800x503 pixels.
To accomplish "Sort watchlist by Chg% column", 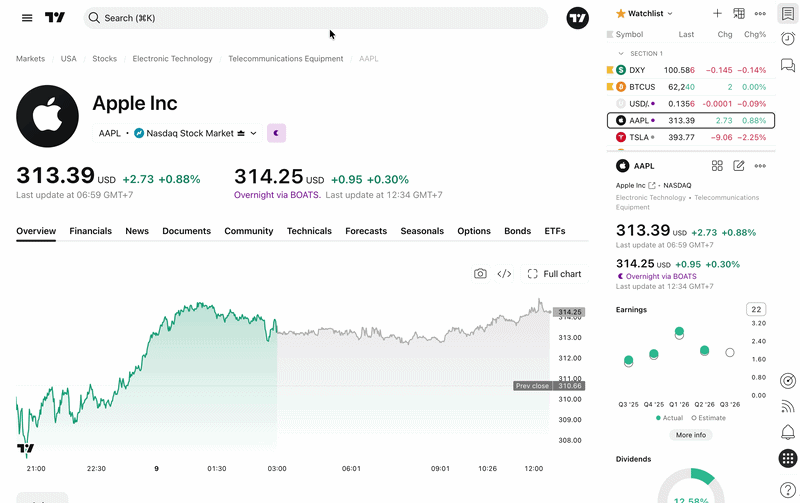I will click(755, 34).
